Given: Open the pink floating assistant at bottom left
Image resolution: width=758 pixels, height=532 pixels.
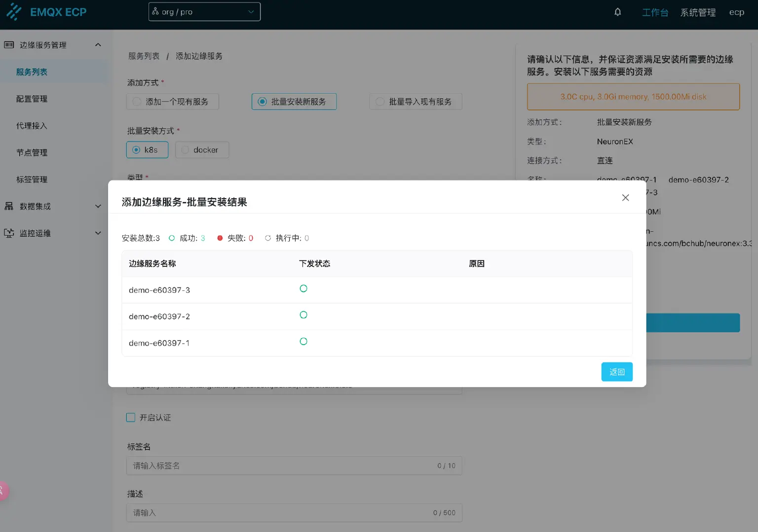Looking at the screenshot, I should click(2, 491).
